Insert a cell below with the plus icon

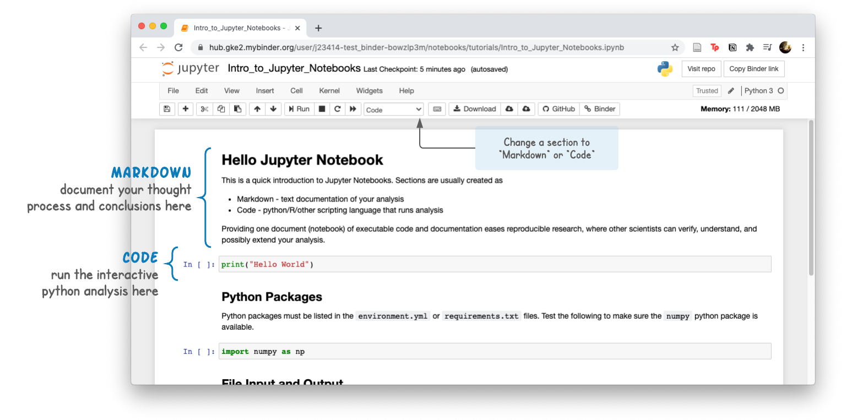click(186, 109)
